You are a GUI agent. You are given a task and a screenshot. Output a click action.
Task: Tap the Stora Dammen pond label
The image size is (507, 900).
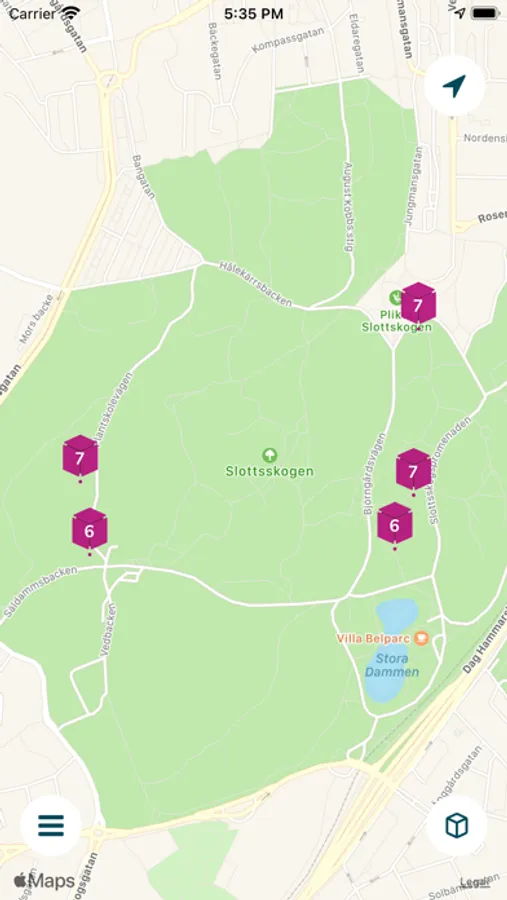(x=392, y=665)
